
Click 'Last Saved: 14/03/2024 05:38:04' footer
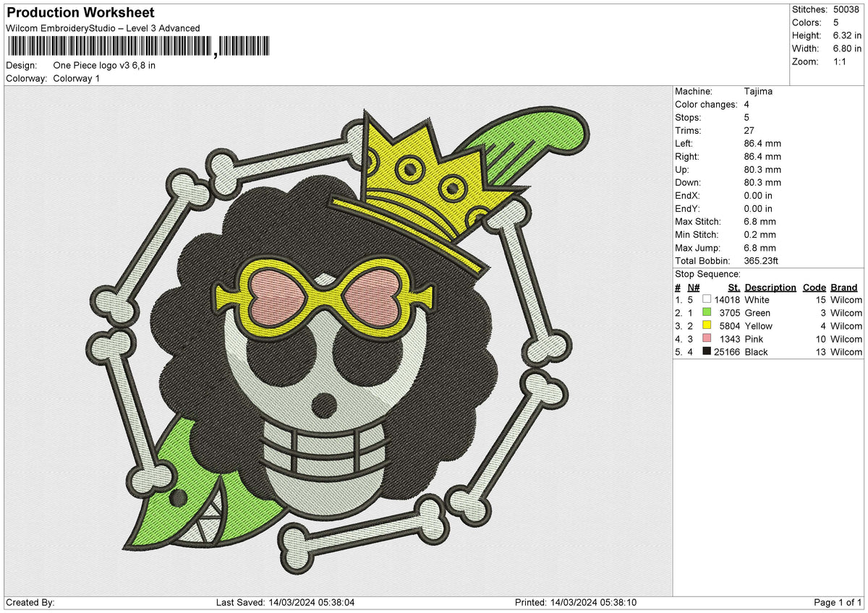point(285,602)
